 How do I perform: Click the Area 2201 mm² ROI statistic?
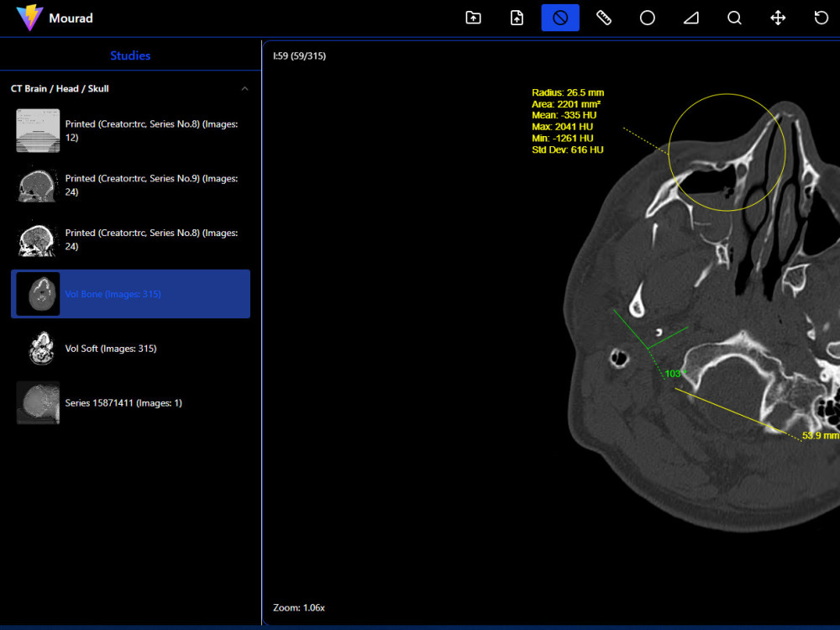point(565,104)
